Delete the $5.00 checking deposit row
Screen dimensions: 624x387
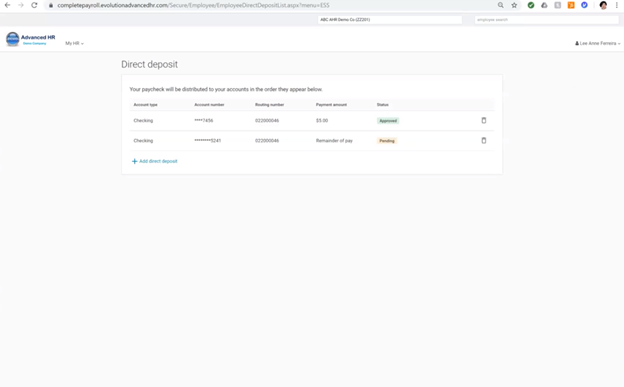484,120
